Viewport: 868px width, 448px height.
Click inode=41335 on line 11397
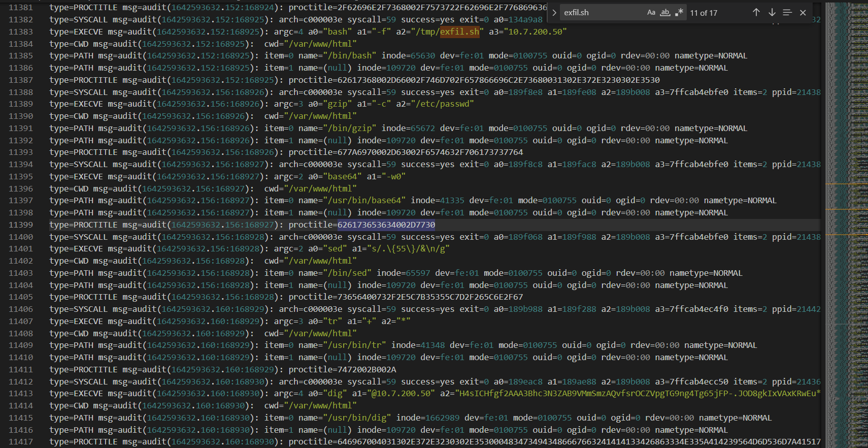[x=438, y=201]
